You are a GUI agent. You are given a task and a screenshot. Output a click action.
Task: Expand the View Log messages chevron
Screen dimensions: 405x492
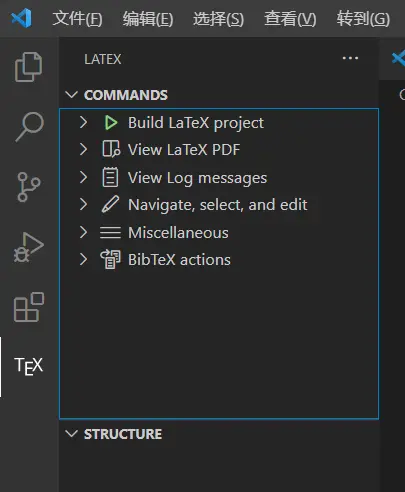click(x=84, y=177)
